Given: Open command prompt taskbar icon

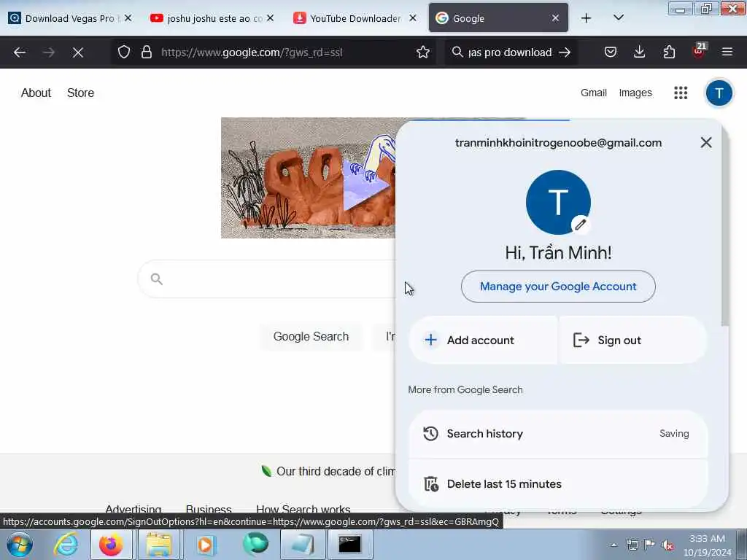Looking at the screenshot, I should [349, 544].
